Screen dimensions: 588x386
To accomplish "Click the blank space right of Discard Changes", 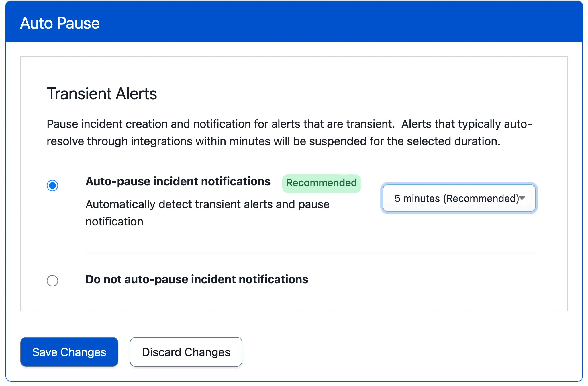I will point(401,352).
